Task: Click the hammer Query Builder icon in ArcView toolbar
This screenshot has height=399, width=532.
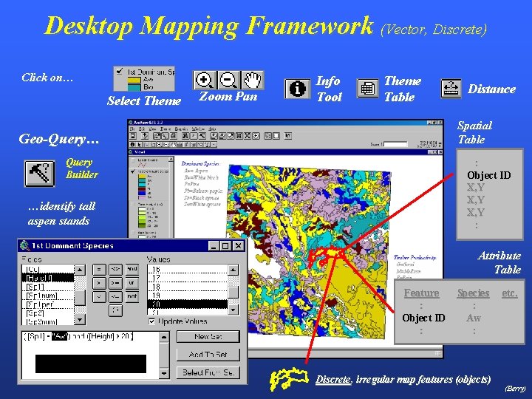Action: tap(202, 136)
